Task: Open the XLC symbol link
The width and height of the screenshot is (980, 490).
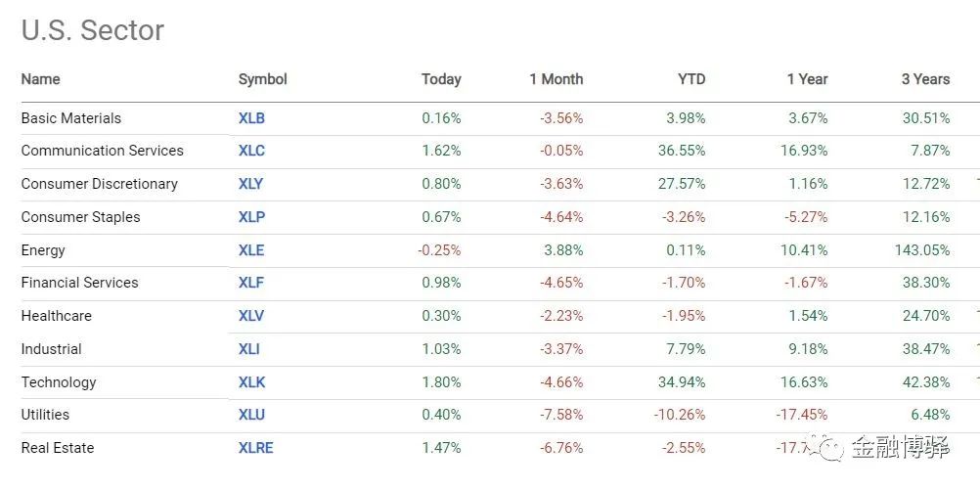Action: 251,151
